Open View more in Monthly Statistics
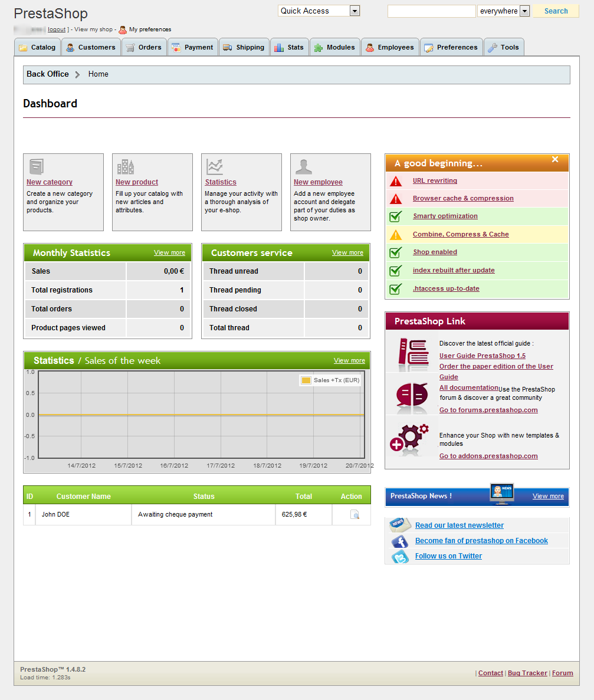This screenshot has height=700, width=594. click(x=169, y=252)
